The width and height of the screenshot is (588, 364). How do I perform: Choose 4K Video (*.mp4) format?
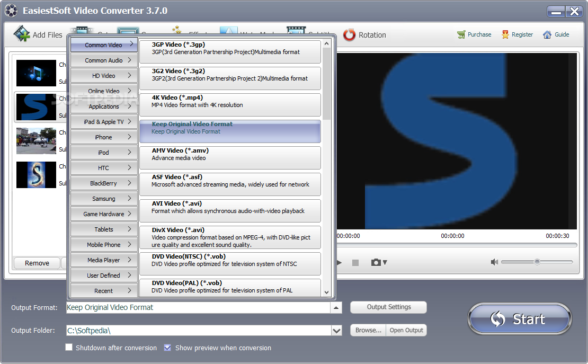(230, 105)
